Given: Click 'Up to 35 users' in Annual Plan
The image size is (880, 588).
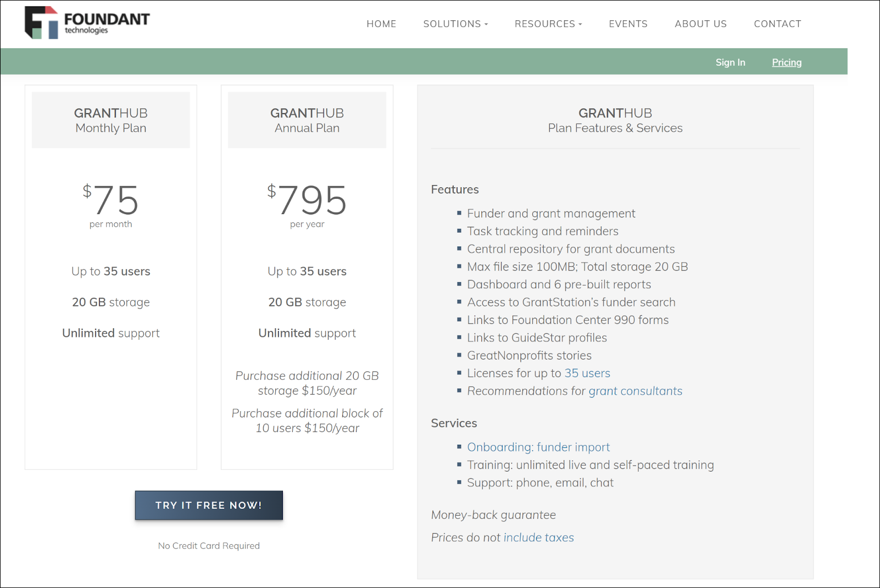Looking at the screenshot, I should click(307, 271).
